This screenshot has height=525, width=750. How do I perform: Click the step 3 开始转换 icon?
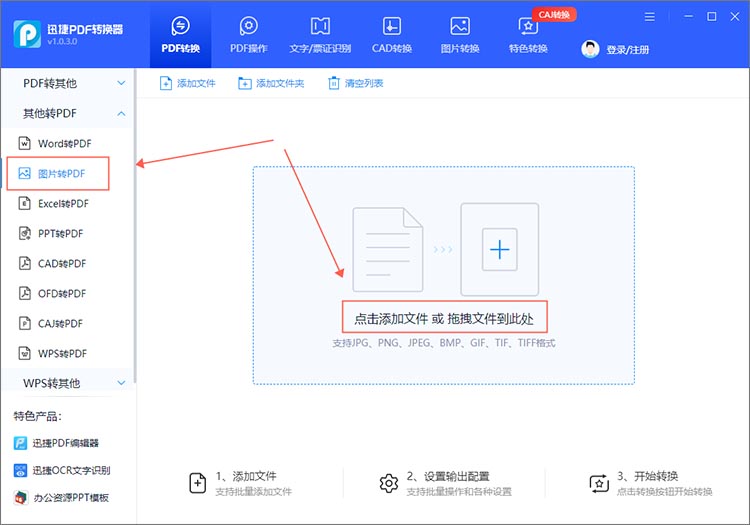click(599, 483)
